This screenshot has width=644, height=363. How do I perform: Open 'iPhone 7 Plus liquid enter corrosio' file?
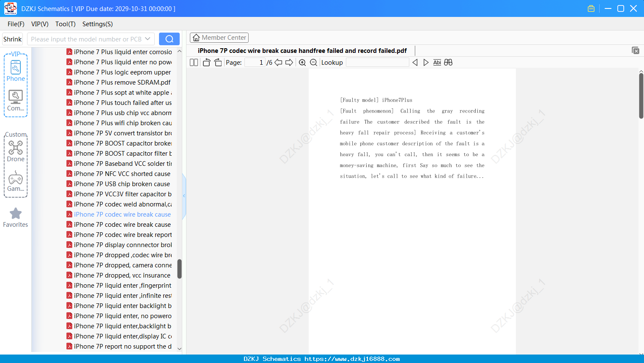(123, 52)
